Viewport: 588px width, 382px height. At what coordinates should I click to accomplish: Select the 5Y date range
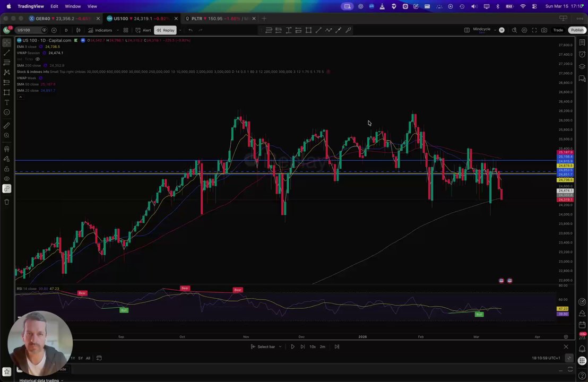[80, 358]
